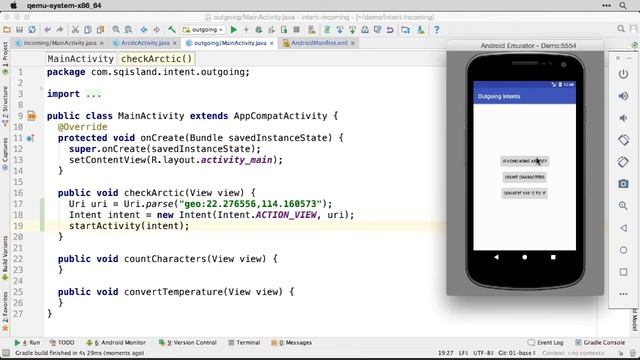Navigate Forward with right arrow icon
640x360 pixels.
coord(156,30)
